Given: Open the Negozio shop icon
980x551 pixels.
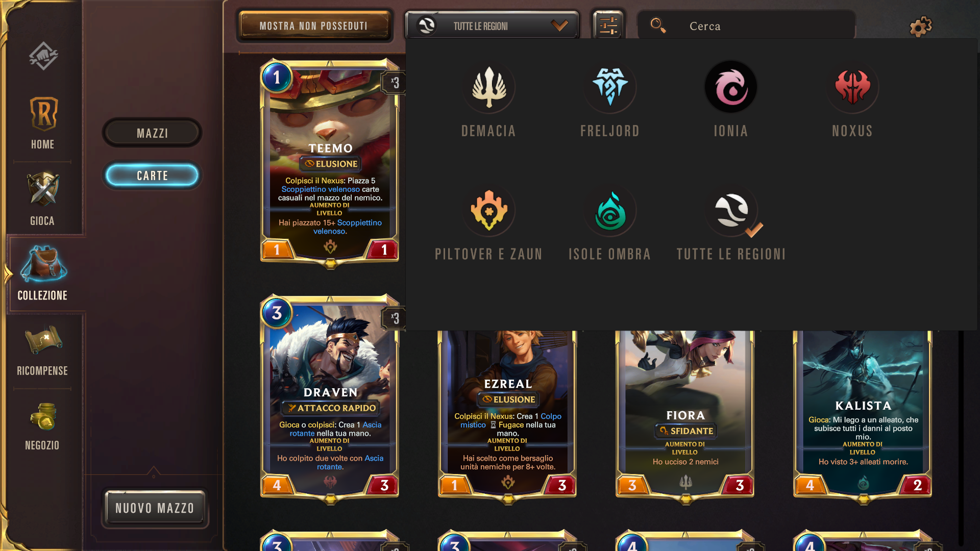Looking at the screenshot, I should coord(43,426).
